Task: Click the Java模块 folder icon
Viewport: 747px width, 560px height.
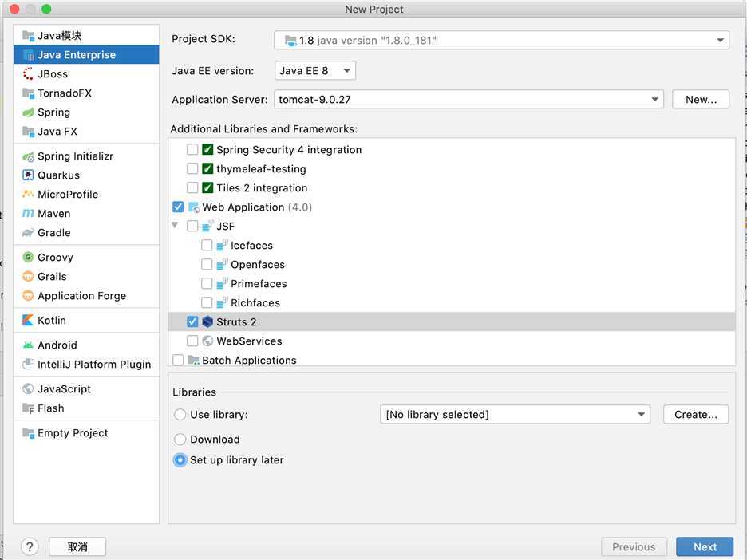Action: (x=28, y=36)
